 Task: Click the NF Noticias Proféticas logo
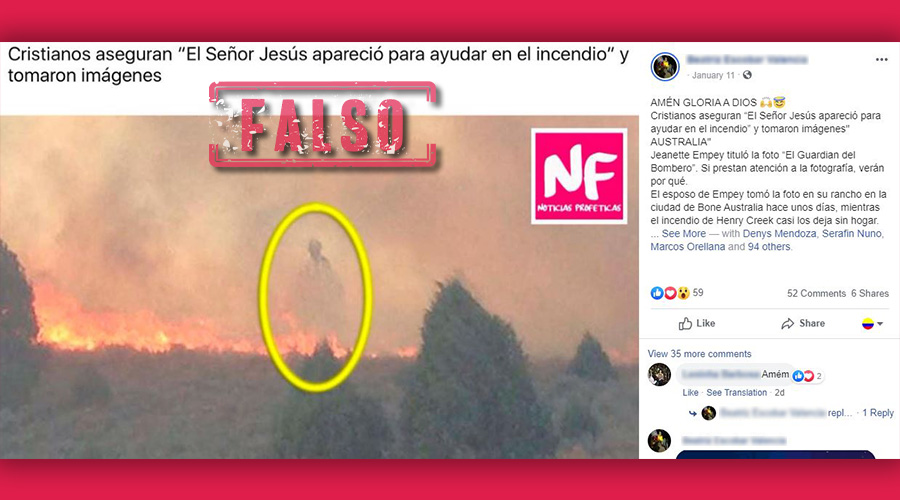[579, 176]
